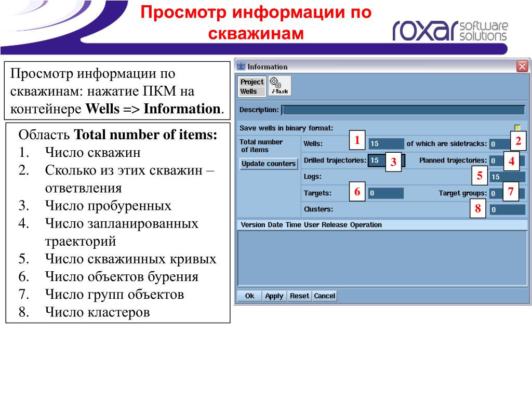Click into the Description field
This screenshot has height=399, width=532.
(x=403, y=110)
